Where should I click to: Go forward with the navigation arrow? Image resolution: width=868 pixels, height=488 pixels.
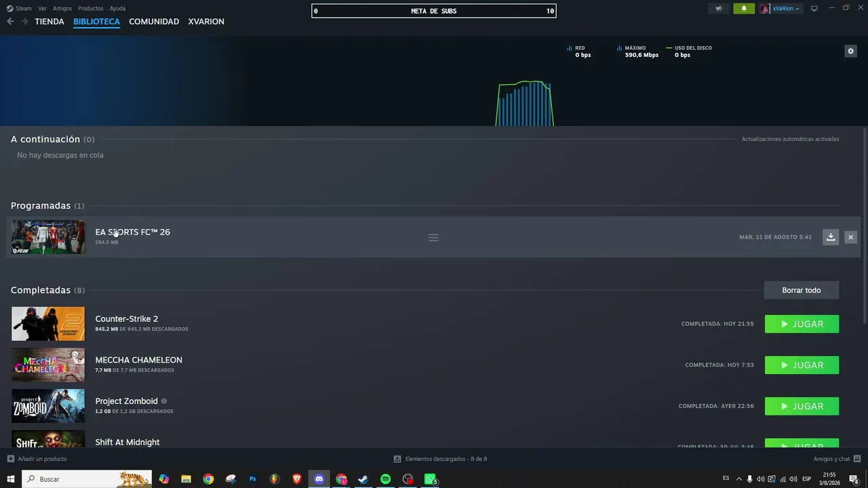point(24,22)
